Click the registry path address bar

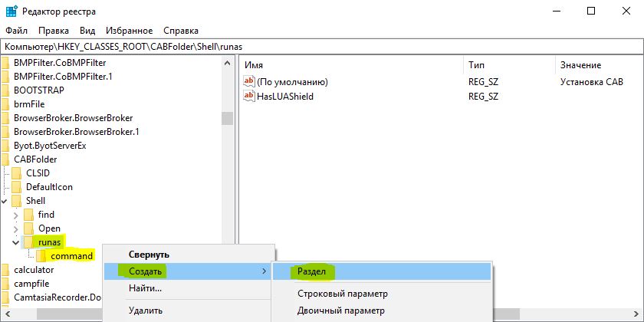pyautogui.click(x=322, y=47)
